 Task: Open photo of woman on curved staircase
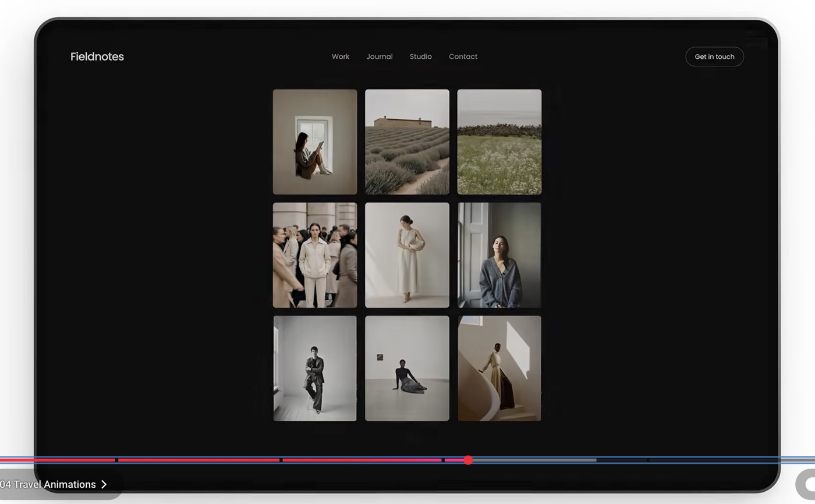[499, 368]
